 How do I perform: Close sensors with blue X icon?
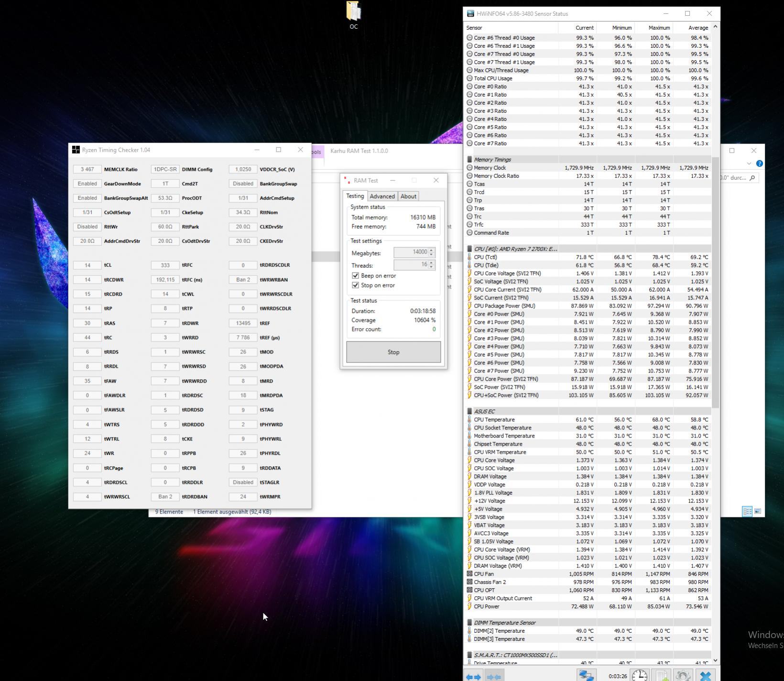[705, 675]
